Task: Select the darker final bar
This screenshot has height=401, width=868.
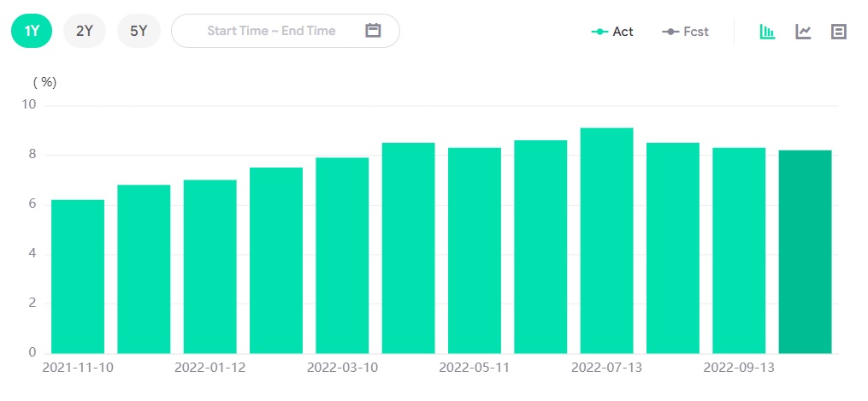Action: click(x=805, y=251)
